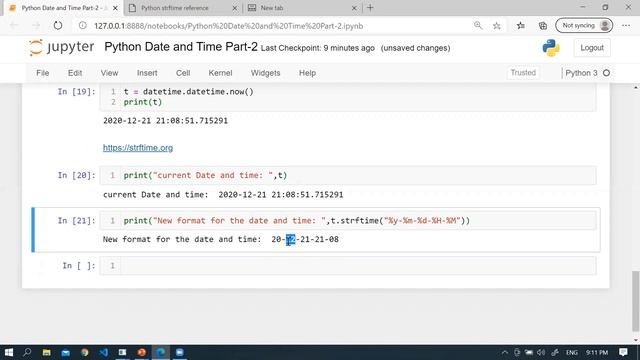
Task: Open the Collections icon
Action: pyautogui.click(x=543, y=26)
